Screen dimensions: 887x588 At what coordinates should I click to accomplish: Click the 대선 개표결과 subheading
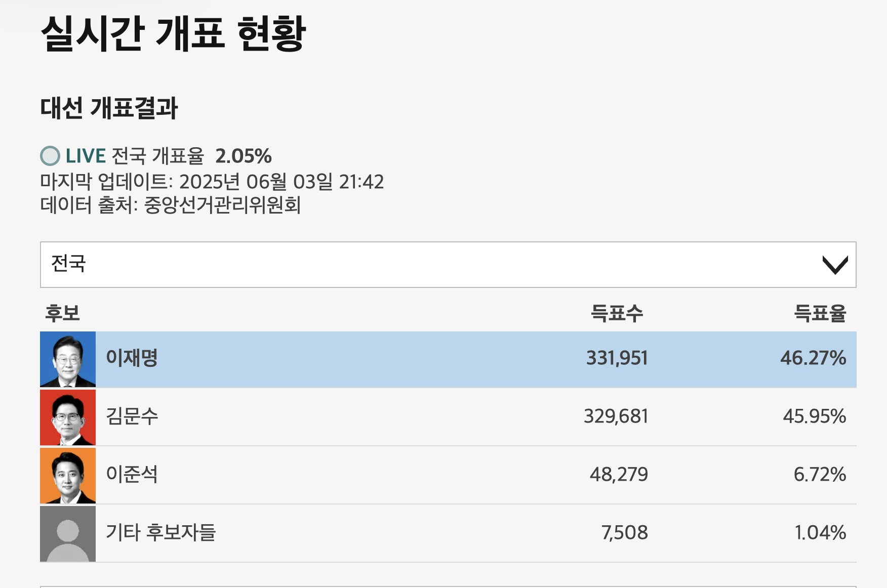click(109, 108)
